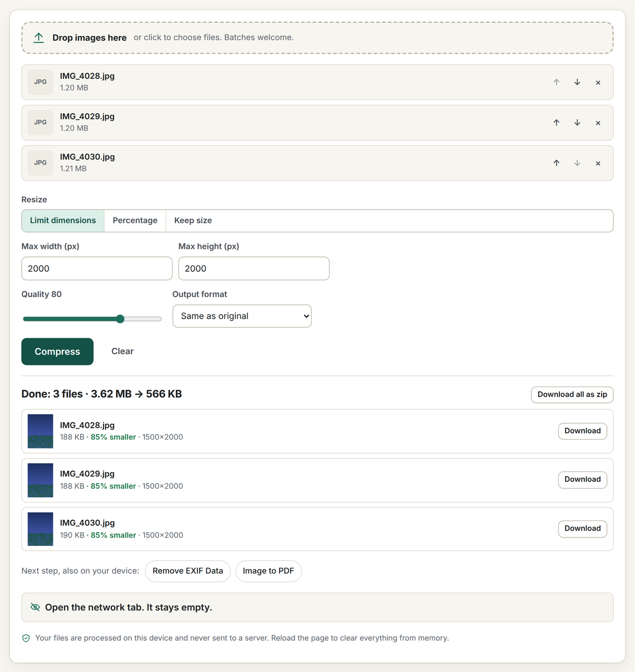Remove IMG_4028.jpg from the queue
635x672 pixels.
point(598,83)
